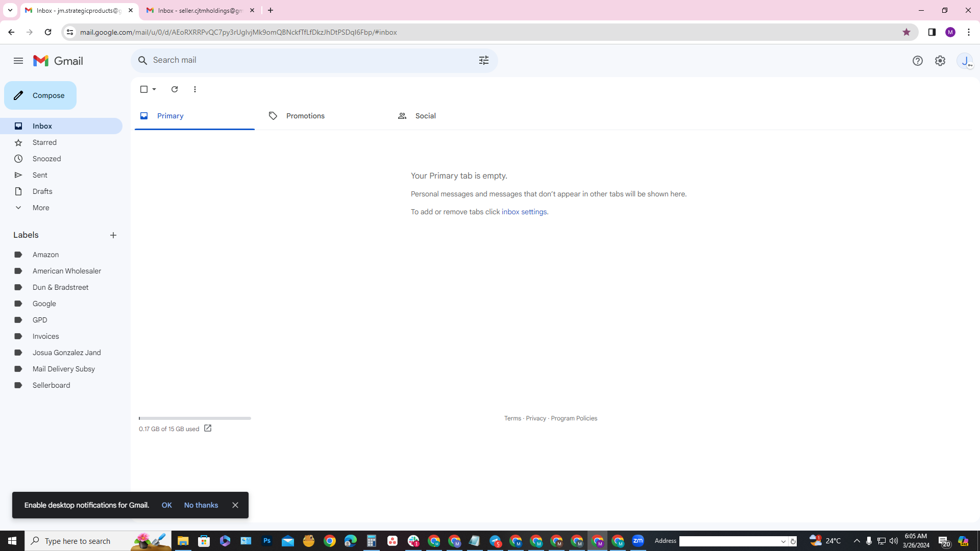This screenshot has height=551, width=980.
Task: Show hidden system tray icons chevron
Action: click(857, 541)
